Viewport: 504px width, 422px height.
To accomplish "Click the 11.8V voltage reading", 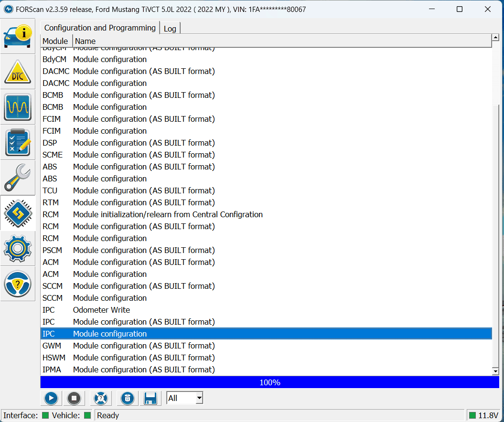I will click(x=488, y=416).
